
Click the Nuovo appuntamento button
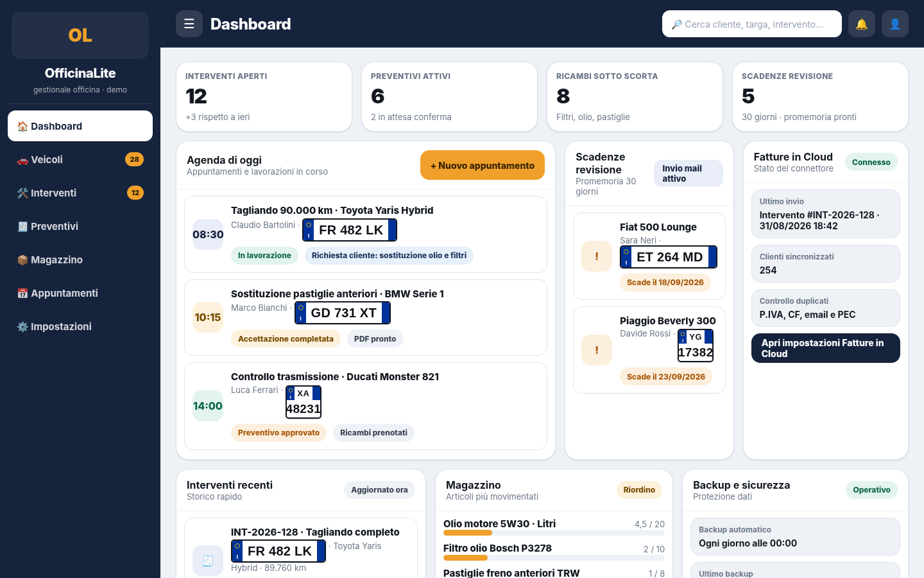pos(483,165)
